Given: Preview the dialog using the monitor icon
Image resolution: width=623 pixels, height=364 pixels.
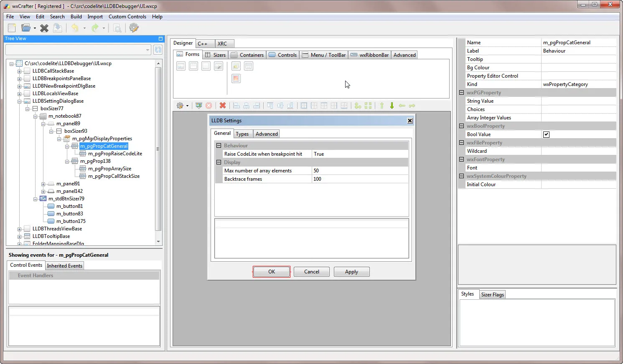Looking at the screenshot, I should point(198,105).
